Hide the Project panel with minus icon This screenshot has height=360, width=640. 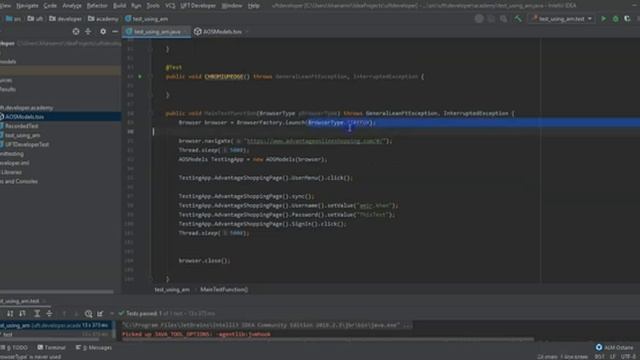click(x=115, y=31)
